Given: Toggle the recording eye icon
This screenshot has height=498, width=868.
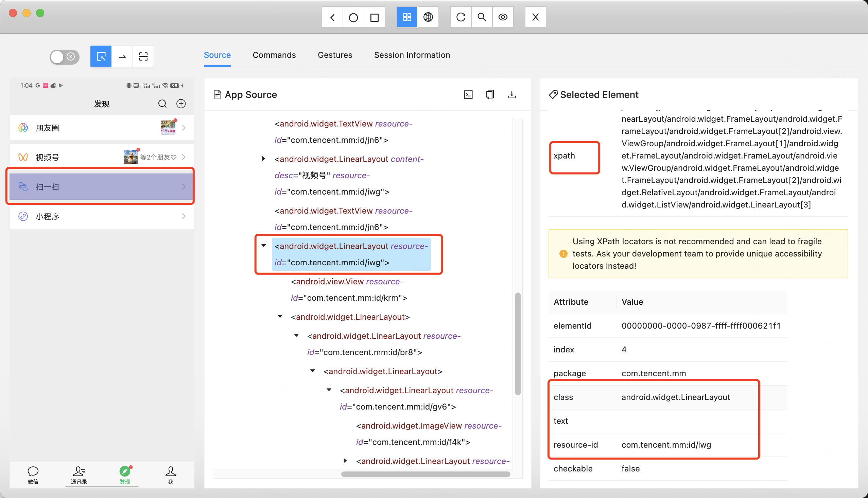Looking at the screenshot, I should pyautogui.click(x=503, y=17).
